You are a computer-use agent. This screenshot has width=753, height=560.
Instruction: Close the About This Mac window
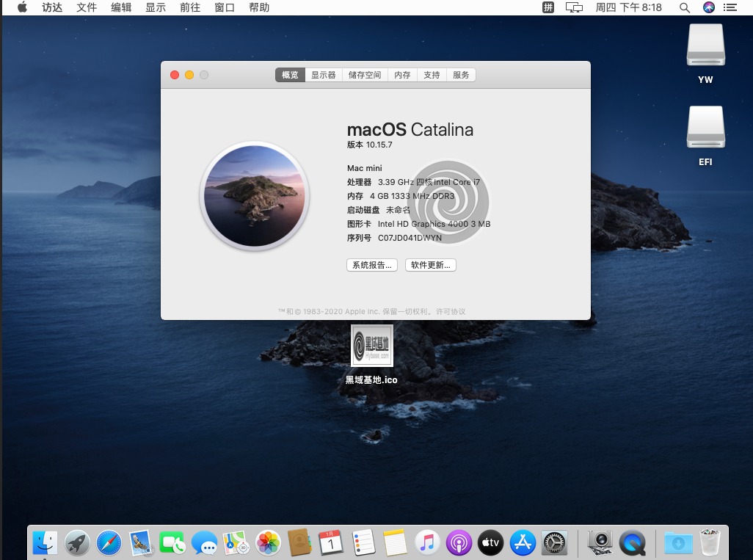(175, 75)
